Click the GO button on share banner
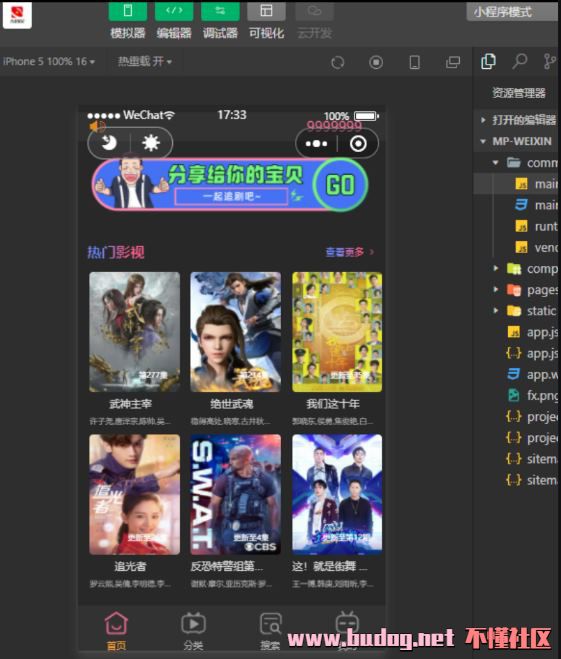 point(340,184)
